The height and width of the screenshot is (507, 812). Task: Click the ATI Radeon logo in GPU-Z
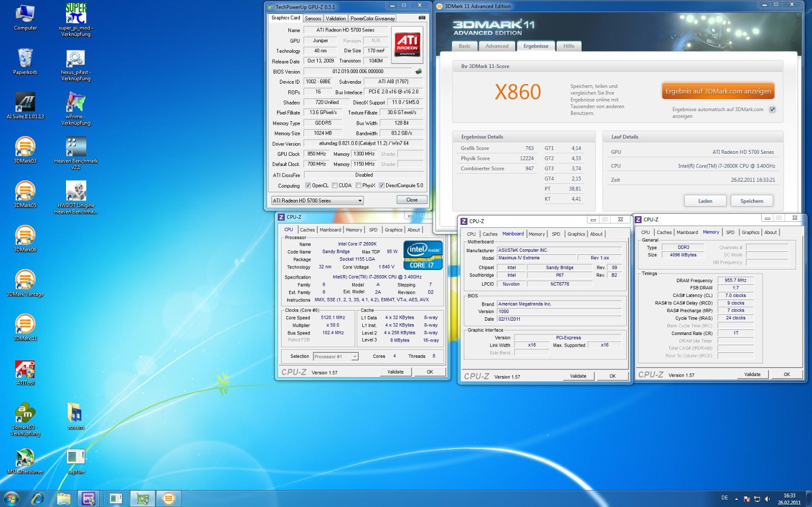408,45
